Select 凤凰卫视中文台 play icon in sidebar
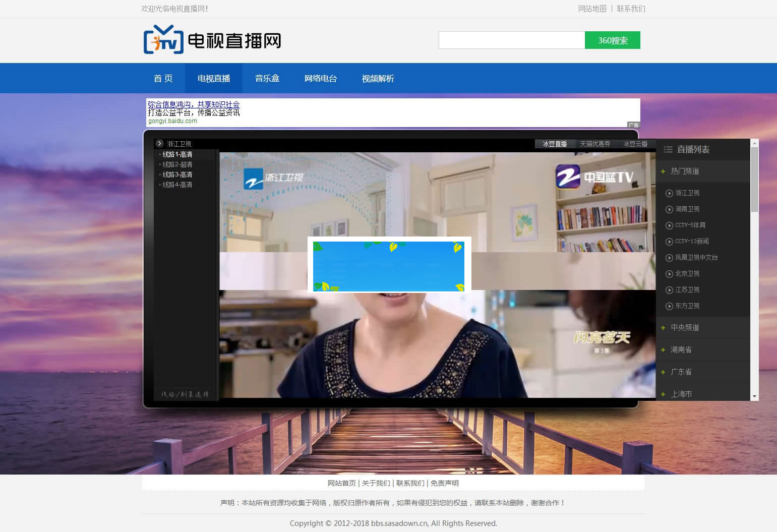Image resolution: width=777 pixels, height=532 pixels. coord(669,257)
